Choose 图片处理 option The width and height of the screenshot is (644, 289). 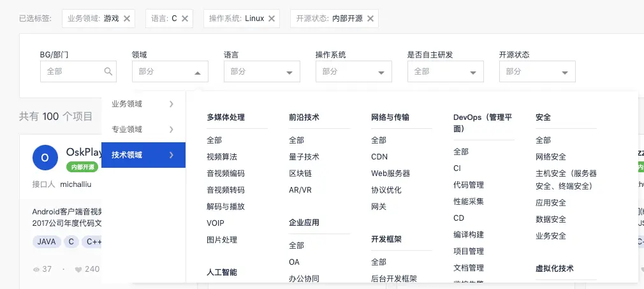(222, 240)
